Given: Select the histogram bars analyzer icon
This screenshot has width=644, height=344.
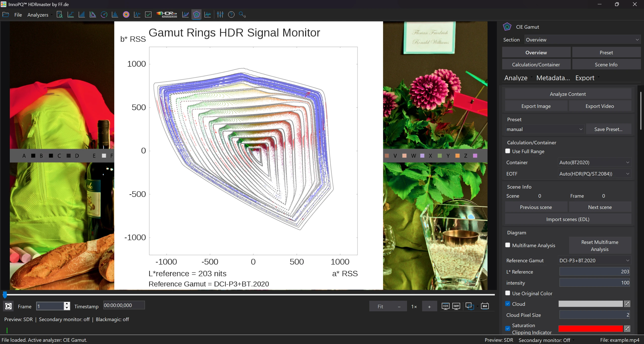Looking at the screenshot, I should click(115, 15).
